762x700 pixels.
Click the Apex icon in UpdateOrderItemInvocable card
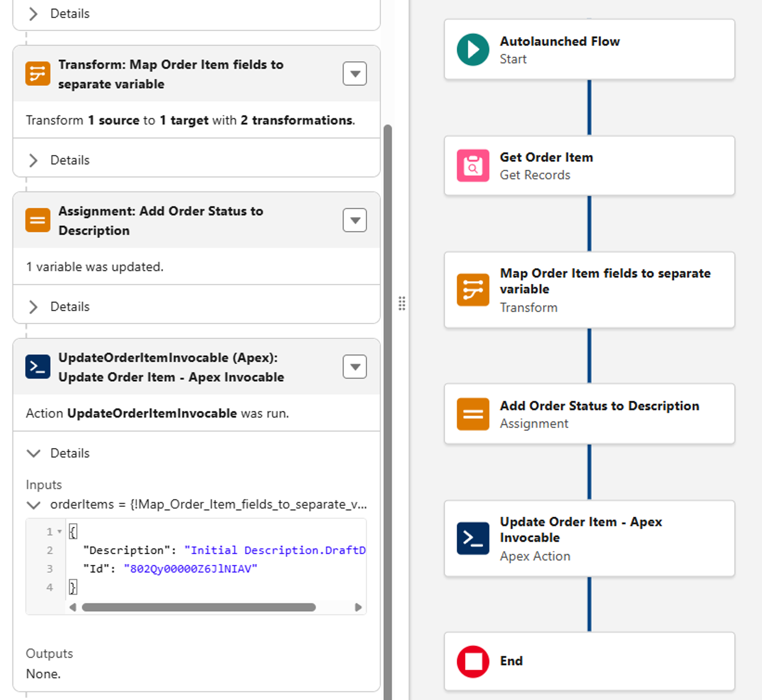pos(38,367)
